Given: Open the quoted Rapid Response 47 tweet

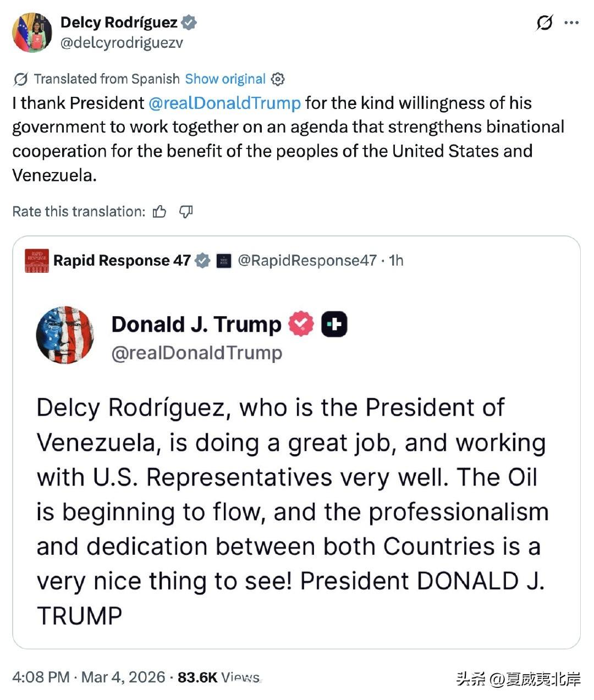Looking at the screenshot, I should pos(297,495).
